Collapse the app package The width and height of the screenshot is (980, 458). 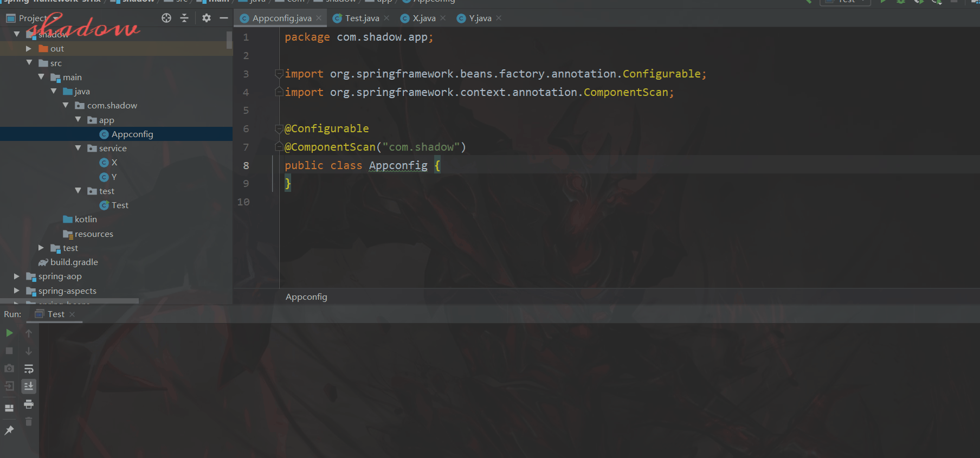tap(78, 120)
